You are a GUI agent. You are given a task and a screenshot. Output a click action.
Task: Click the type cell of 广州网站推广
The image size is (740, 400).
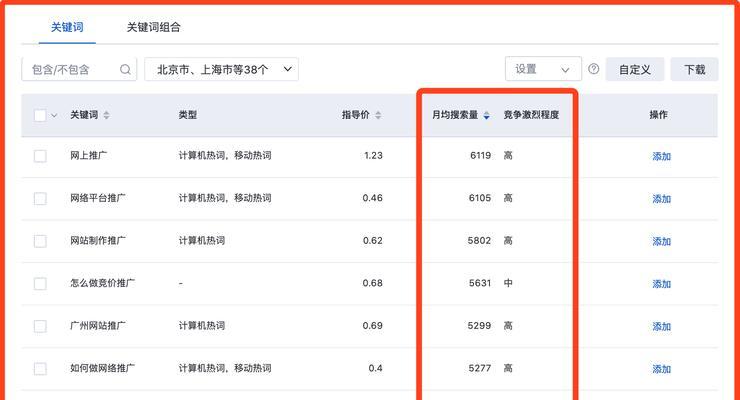click(x=202, y=325)
